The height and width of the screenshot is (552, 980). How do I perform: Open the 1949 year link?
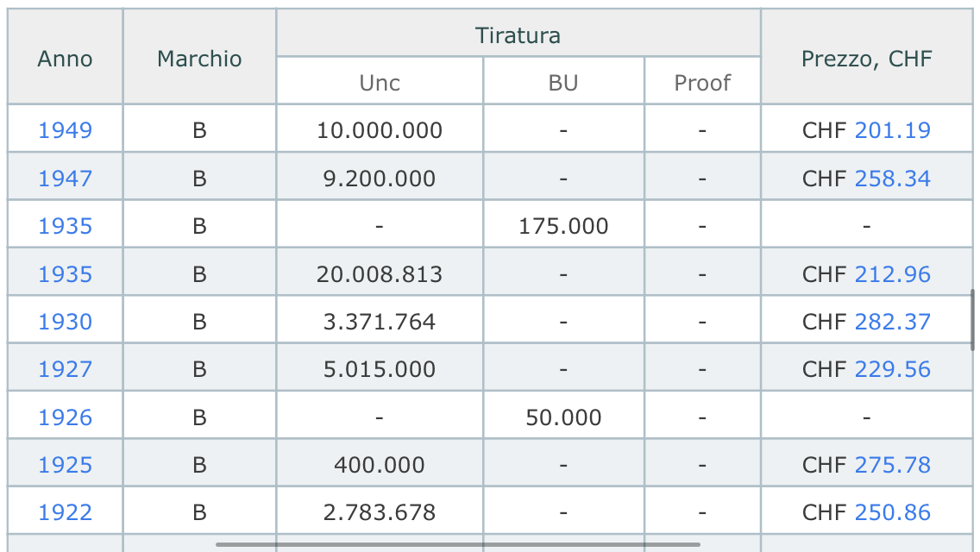click(65, 130)
